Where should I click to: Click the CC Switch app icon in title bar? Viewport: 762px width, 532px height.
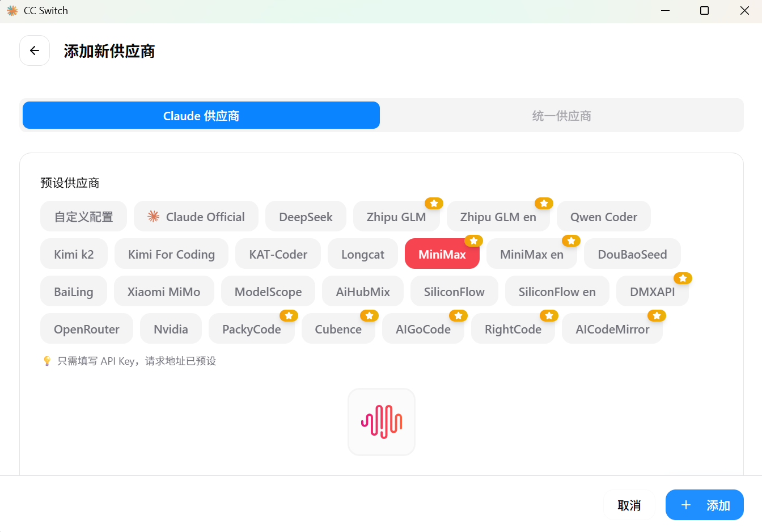(12, 11)
